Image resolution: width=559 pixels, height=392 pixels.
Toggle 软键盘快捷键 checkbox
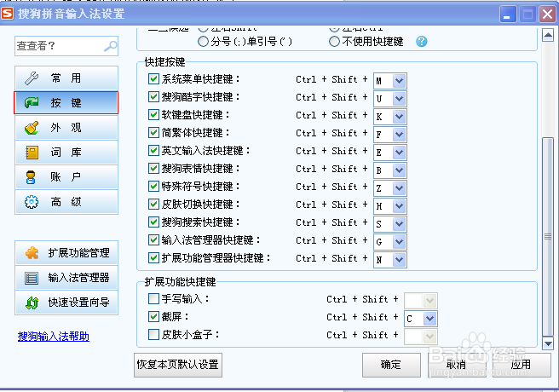[153, 114]
